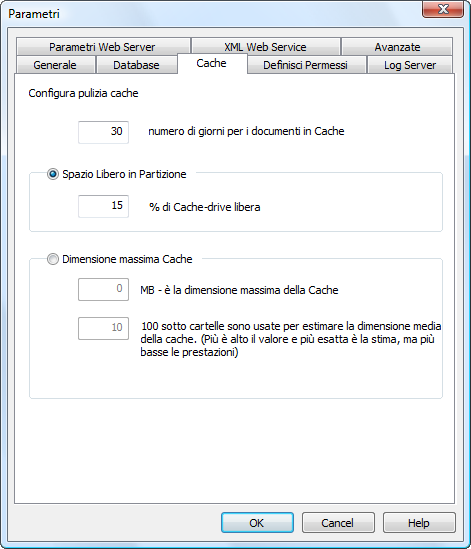Image resolution: width=471 pixels, height=549 pixels.
Task: Go to the Avanzate tab
Action: pos(397,47)
